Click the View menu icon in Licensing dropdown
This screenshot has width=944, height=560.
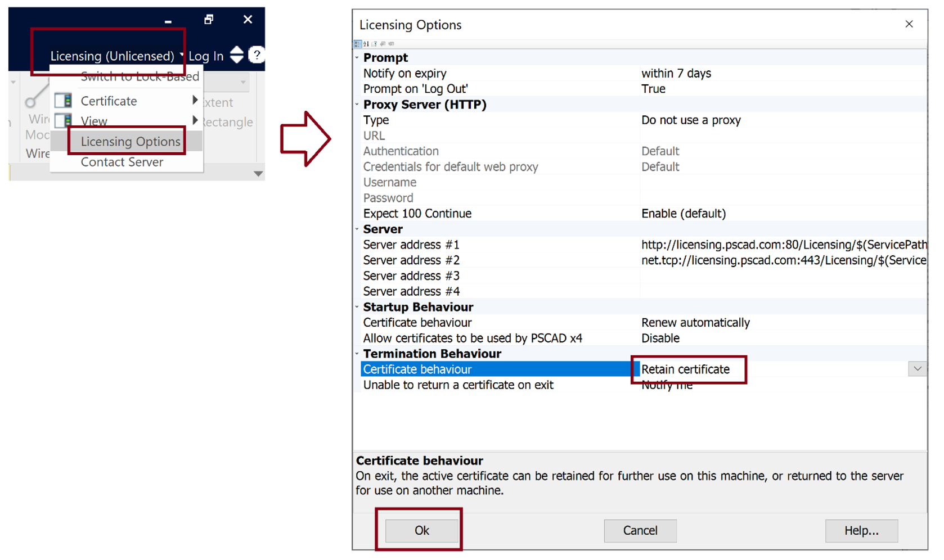(63, 120)
